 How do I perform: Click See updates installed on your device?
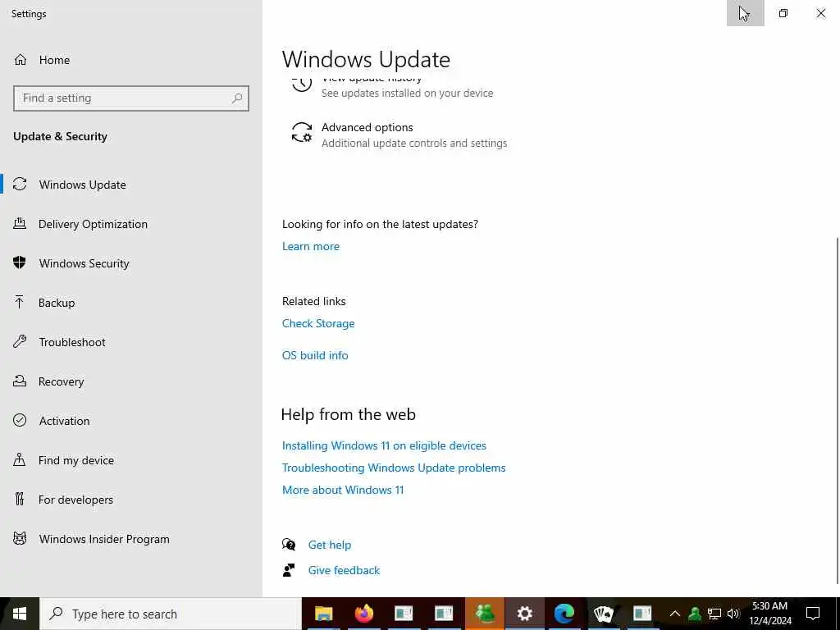pos(407,94)
